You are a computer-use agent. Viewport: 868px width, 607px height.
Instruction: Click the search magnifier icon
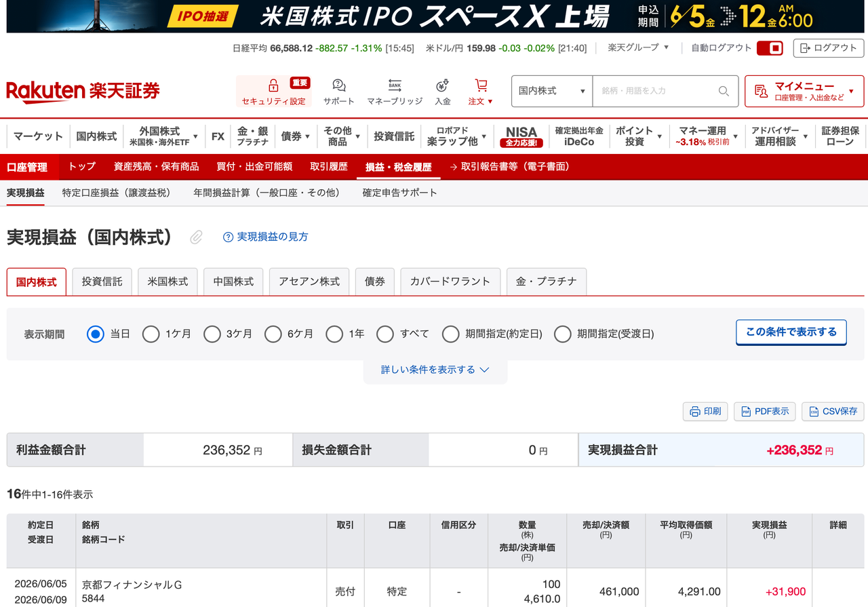click(724, 91)
